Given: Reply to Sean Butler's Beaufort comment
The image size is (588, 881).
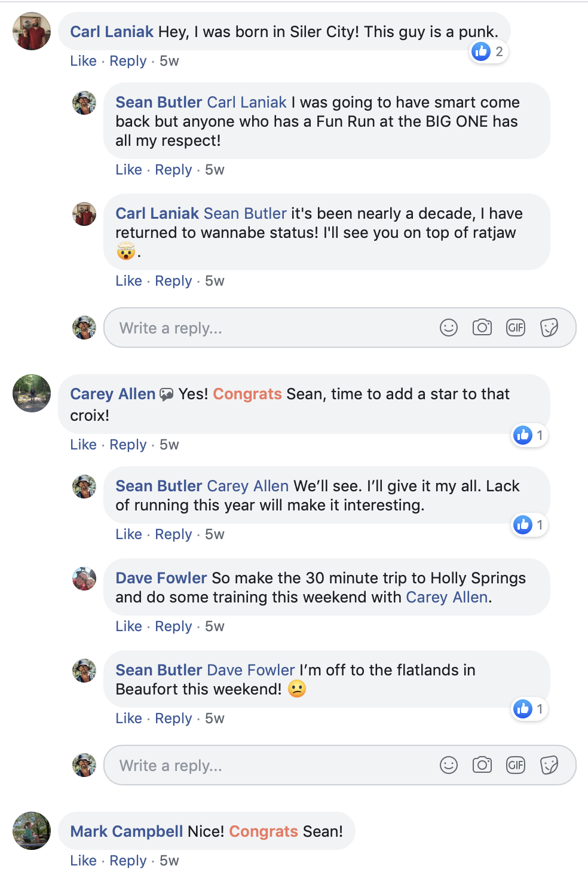Looking at the screenshot, I should point(173,718).
